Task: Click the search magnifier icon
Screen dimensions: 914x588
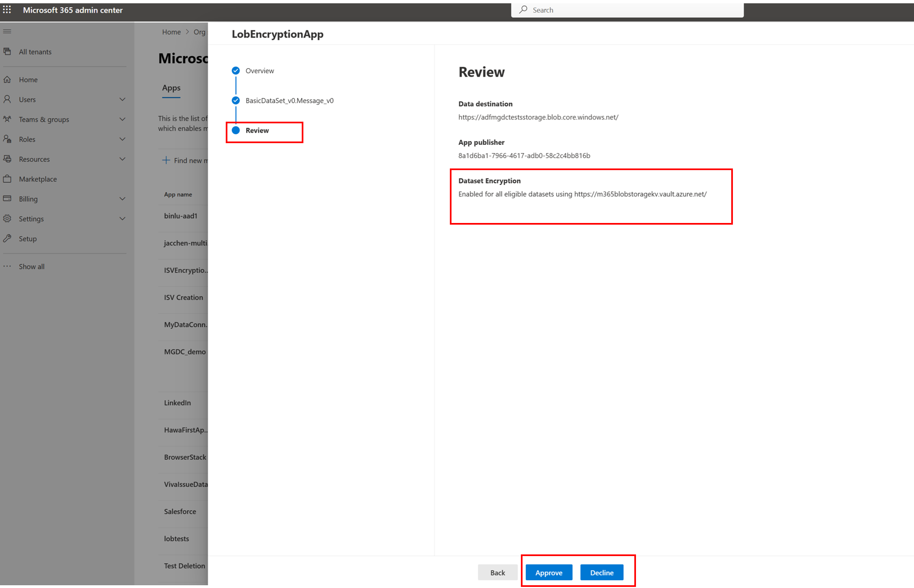Action: (522, 9)
